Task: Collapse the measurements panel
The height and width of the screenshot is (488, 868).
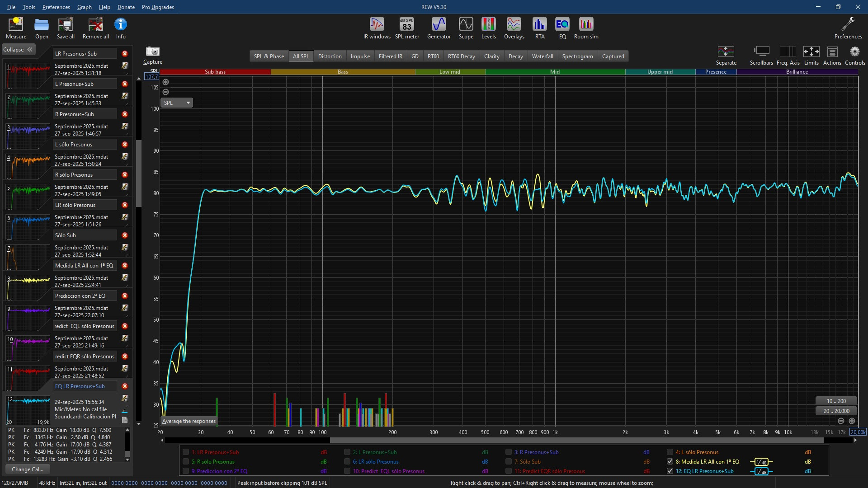Action: (18, 50)
